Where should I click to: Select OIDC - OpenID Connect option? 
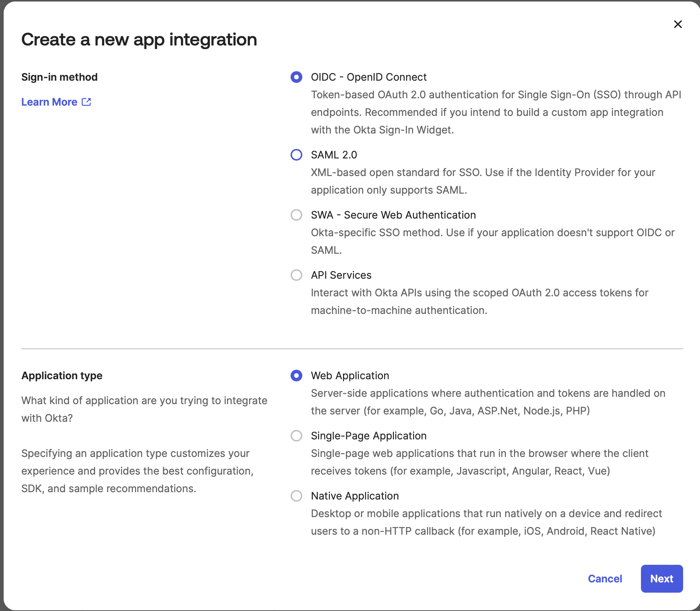click(x=296, y=77)
